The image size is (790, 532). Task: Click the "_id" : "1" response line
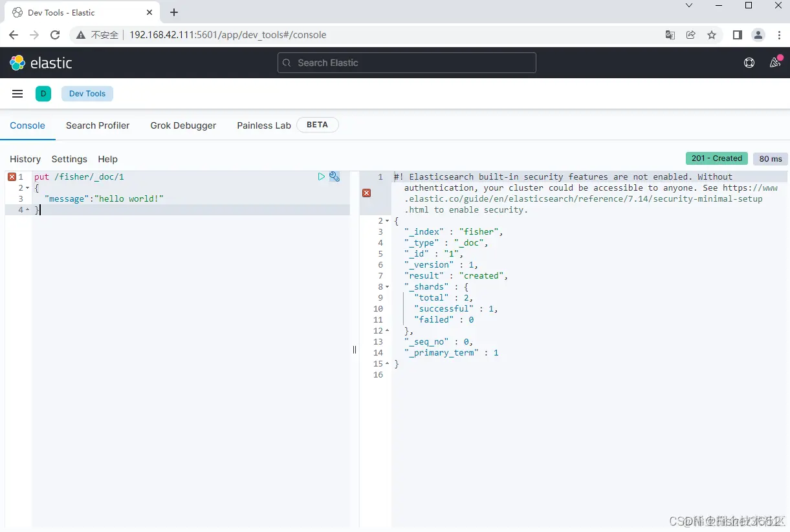tap(433, 253)
